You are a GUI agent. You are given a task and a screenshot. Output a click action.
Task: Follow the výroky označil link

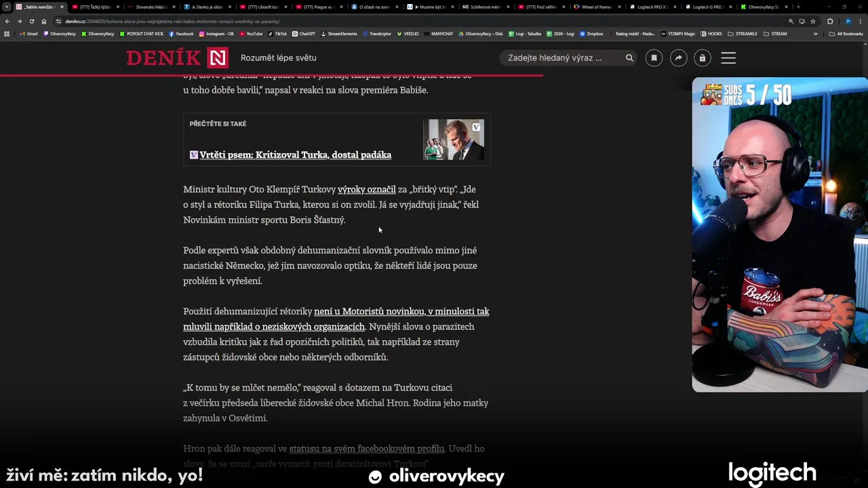(x=366, y=189)
